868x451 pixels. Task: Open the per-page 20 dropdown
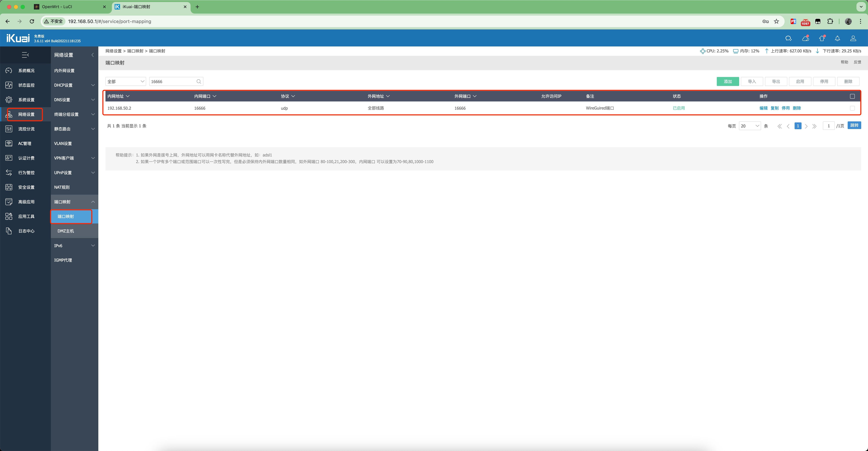750,126
